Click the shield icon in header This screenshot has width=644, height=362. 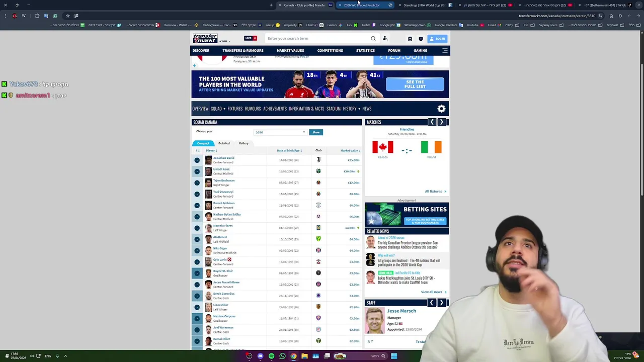(x=421, y=39)
